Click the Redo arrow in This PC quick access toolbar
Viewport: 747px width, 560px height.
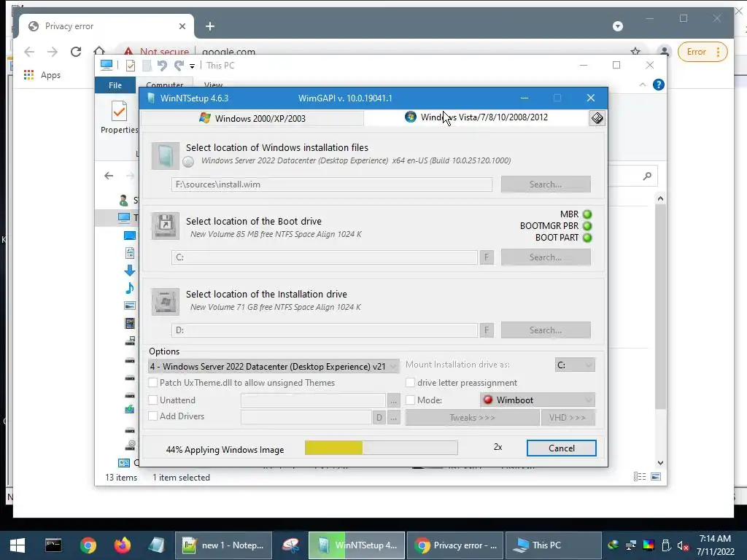point(179,66)
